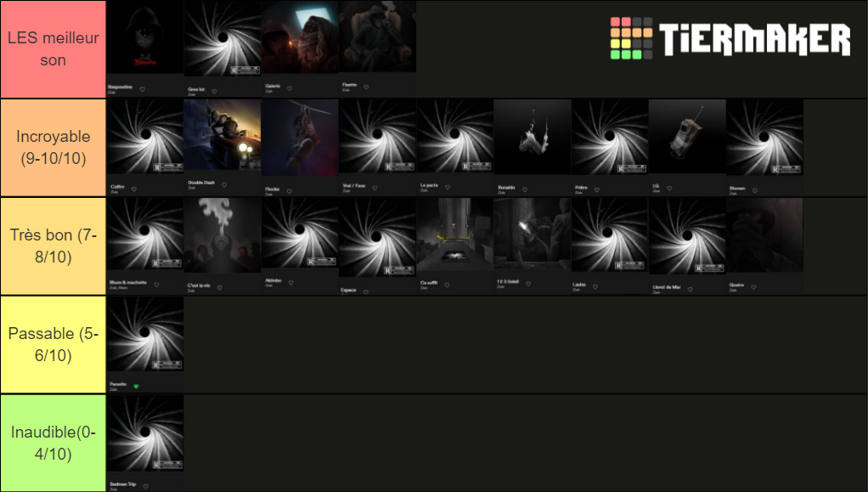This screenshot has height=492, width=868.
Task: Open the TierMaker logo link
Action: [x=730, y=38]
